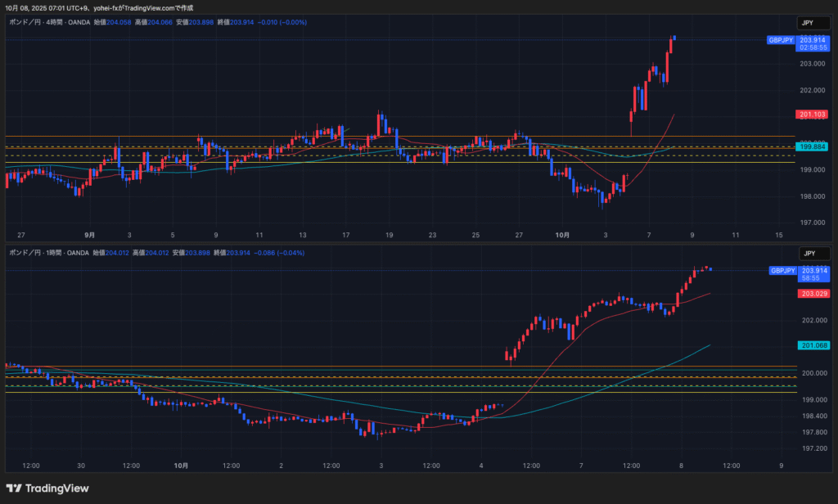This screenshot has height=504, width=838.
Task: Click the TradingView logo icon
Action: click(15, 488)
